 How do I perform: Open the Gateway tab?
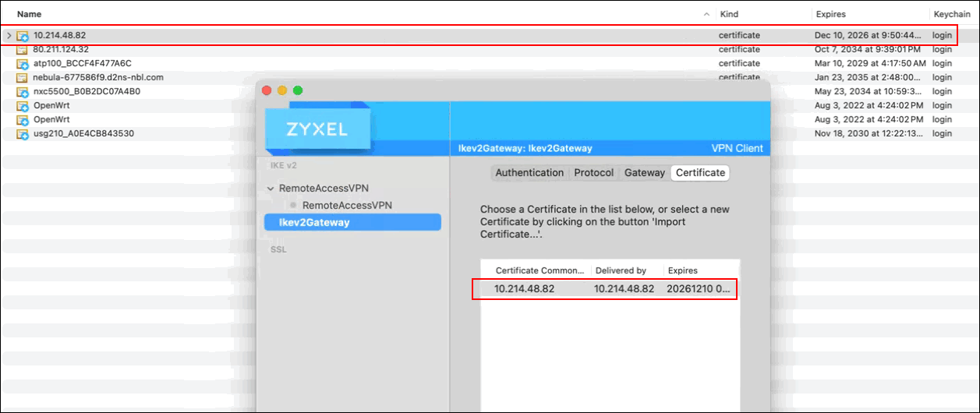coord(645,173)
